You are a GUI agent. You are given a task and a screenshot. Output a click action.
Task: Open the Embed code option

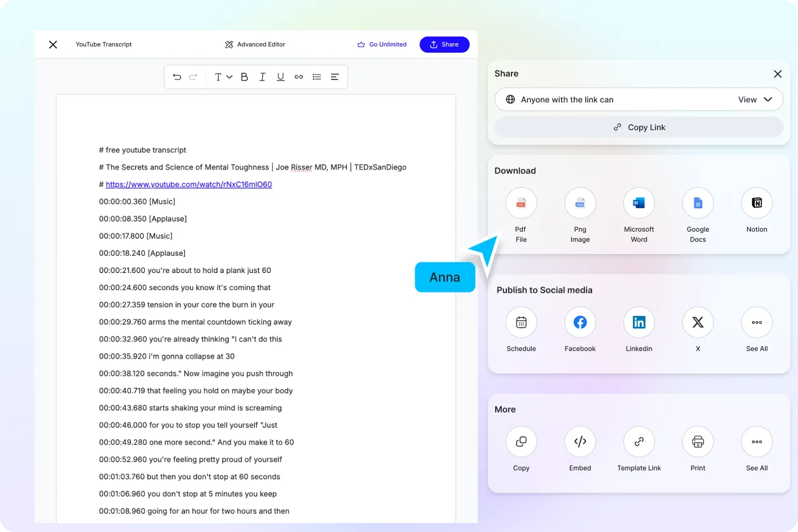[x=579, y=442]
